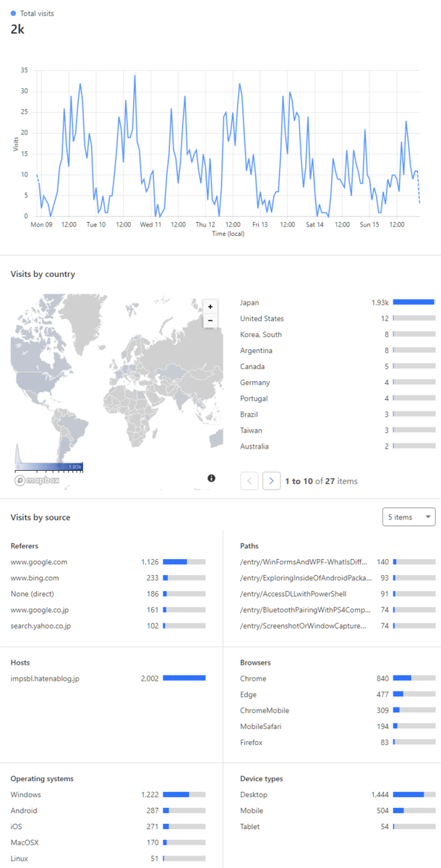Filter by Mobile device type
Image resolution: width=441 pixels, height=868 pixels.
coord(252,810)
